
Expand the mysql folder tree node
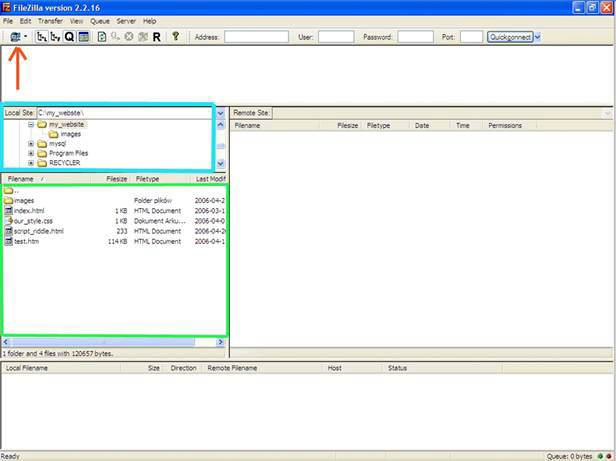[31, 143]
